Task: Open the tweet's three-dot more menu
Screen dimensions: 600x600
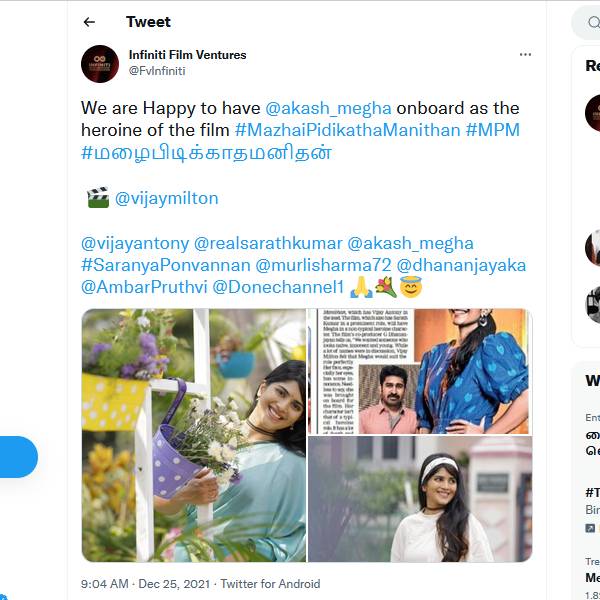Action: pos(525,55)
